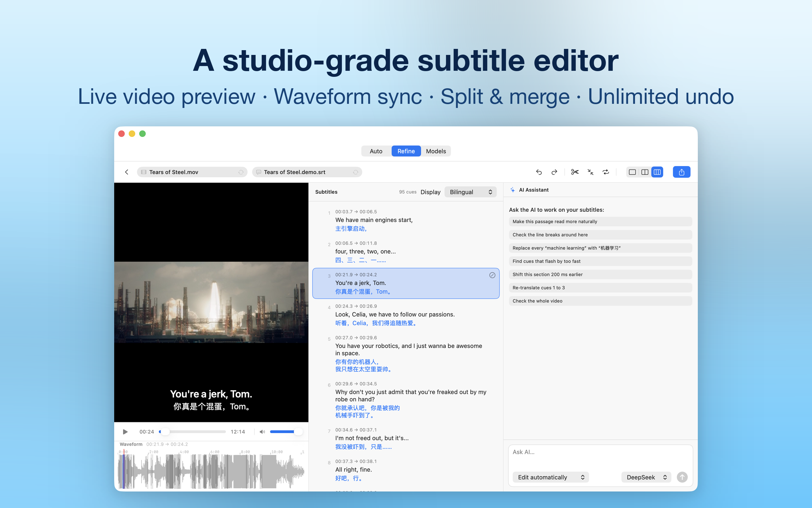Select cue 'Look, Celia, we have to follow our passions.'
Viewport: 812px width, 508px height.
tap(406, 315)
